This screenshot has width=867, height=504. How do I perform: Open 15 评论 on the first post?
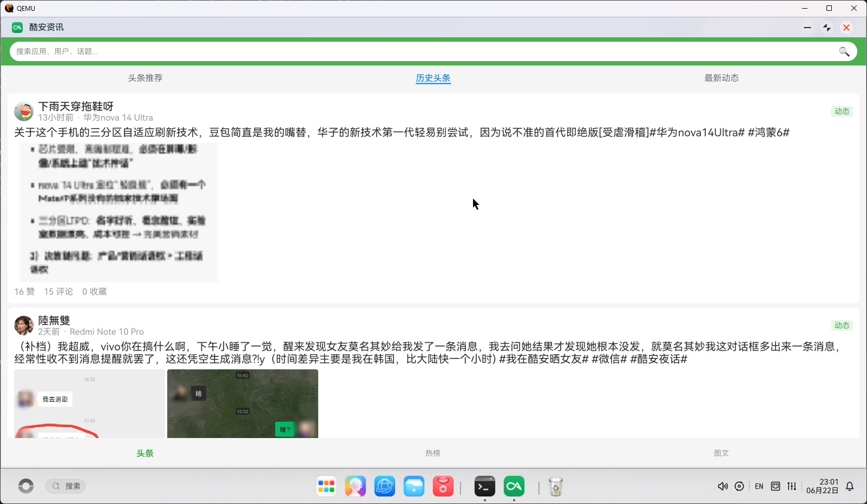click(58, 291)
